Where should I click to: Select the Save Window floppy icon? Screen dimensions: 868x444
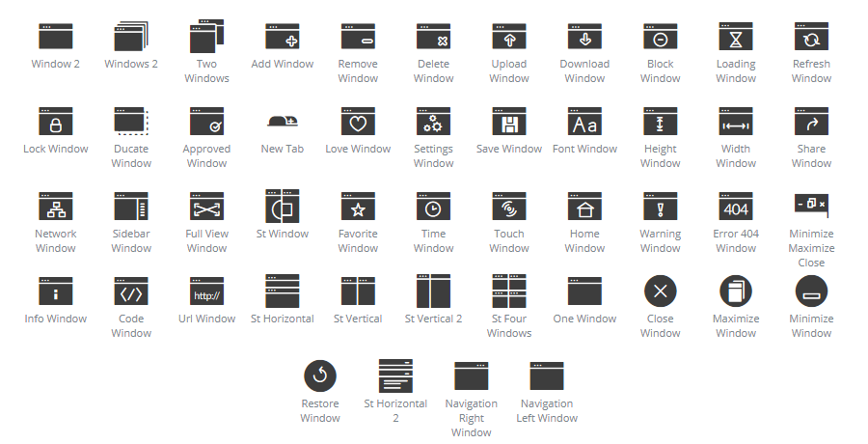point(509,122)
